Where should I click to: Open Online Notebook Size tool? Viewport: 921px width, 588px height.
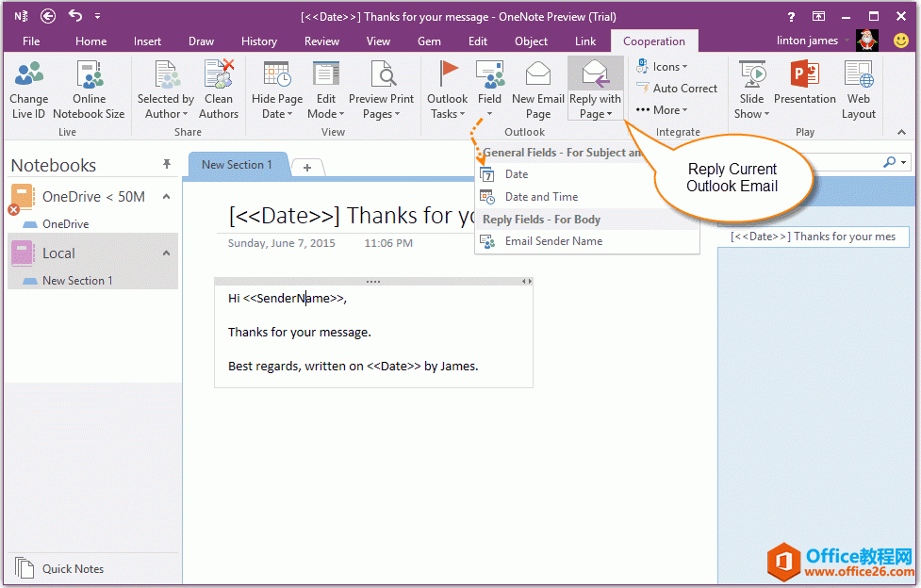pyautogui.click(x=90, y=90)
